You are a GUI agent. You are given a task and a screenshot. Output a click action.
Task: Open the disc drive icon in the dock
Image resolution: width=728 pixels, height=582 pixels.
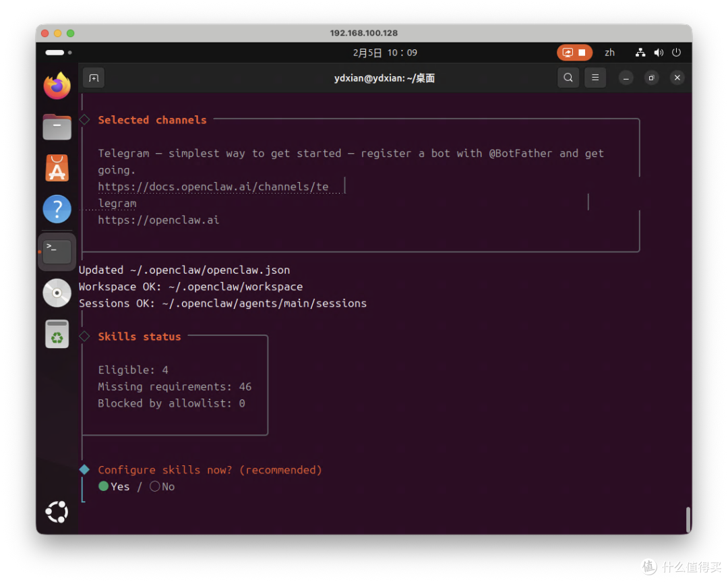pos(57,293)
